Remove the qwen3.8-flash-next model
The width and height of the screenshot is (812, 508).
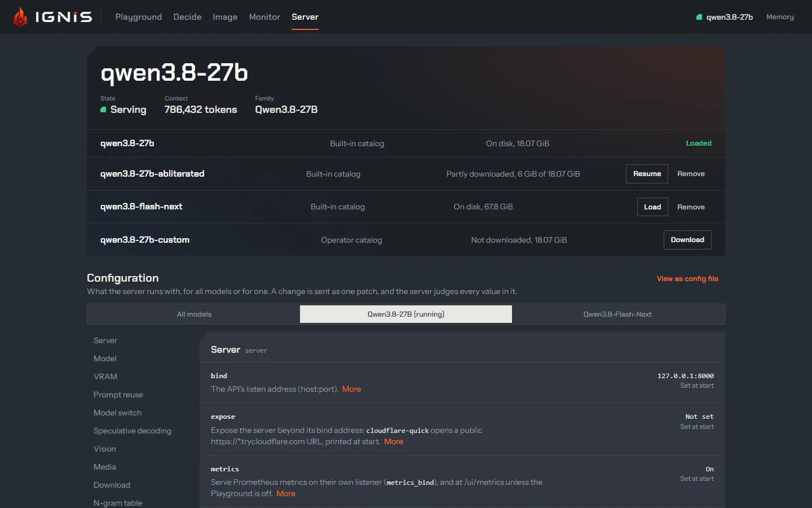click(691, 207)
